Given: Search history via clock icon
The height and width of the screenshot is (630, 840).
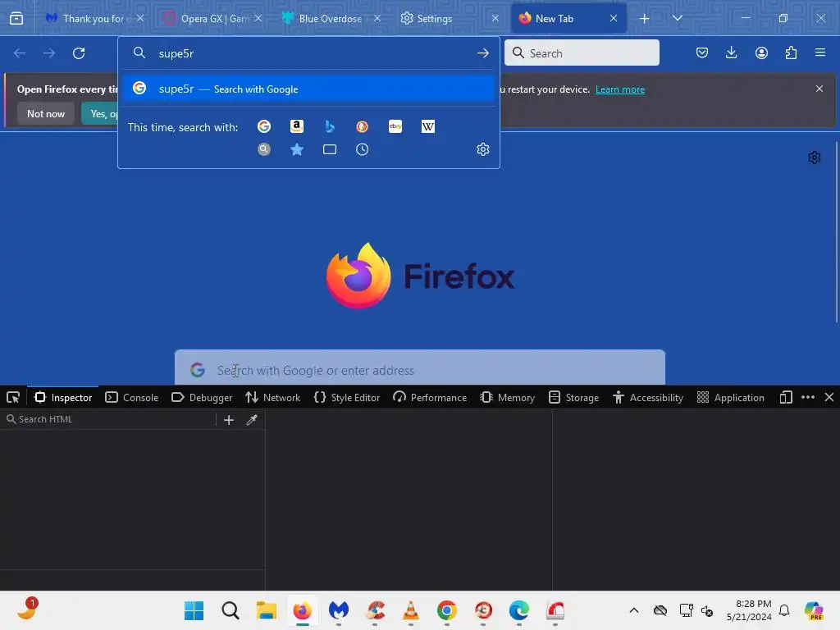Looking at the screenshot, I should pyautogui.click(x=362, y=149).
